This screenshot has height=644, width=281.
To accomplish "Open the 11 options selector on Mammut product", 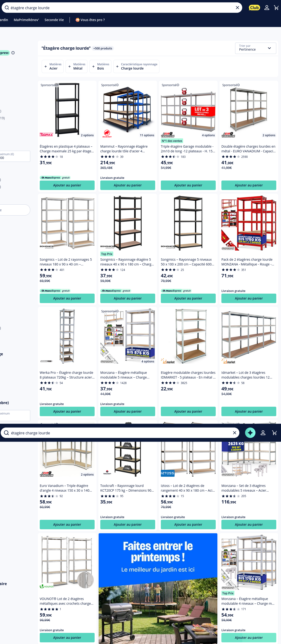I will (x=147, y=135).
